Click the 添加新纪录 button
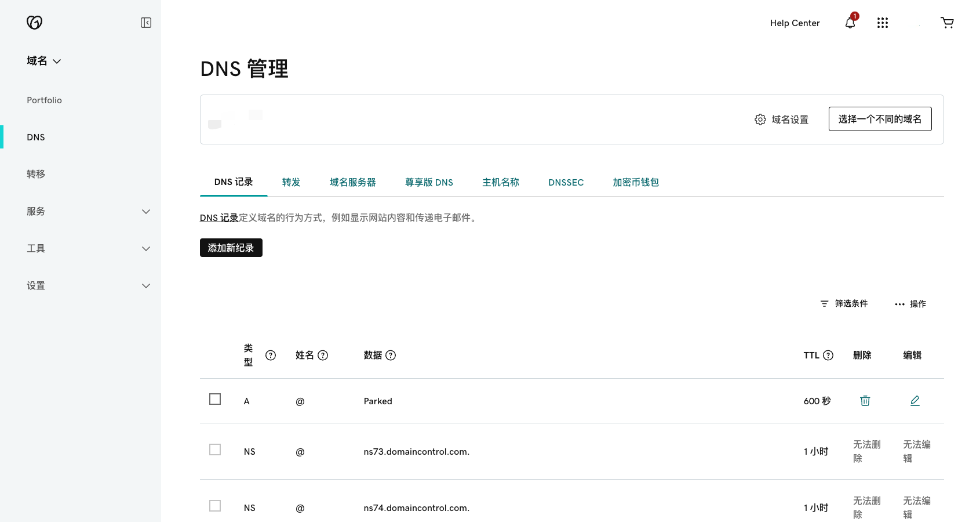 coord(231,248)
